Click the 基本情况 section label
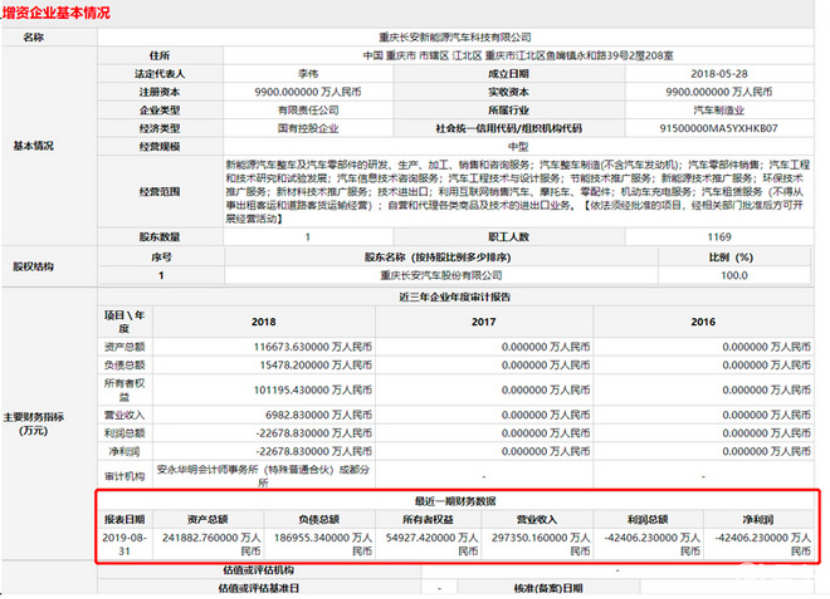The height and width of the screenshot is (599, 830). pyautogui.click(x=33, y=146)
